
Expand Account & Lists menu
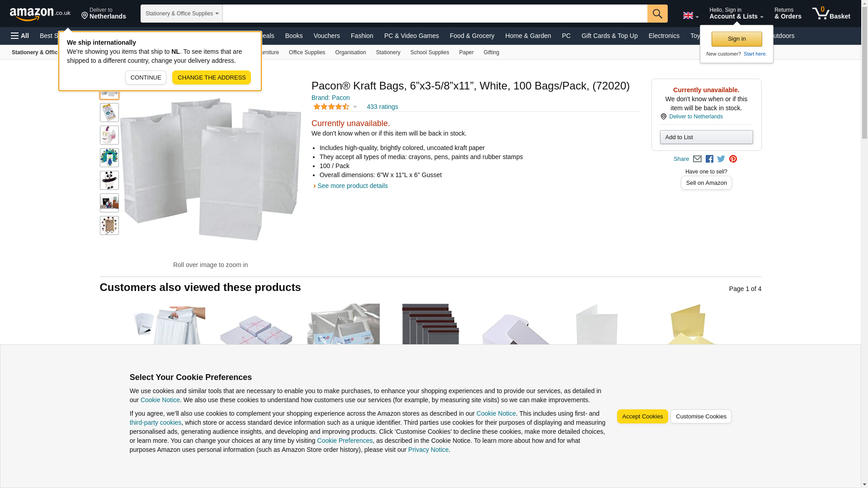click(736, 14)
